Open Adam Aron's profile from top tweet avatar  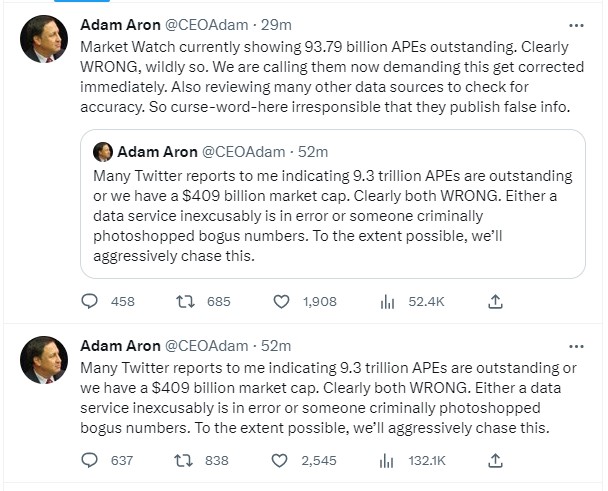[44, 40]
